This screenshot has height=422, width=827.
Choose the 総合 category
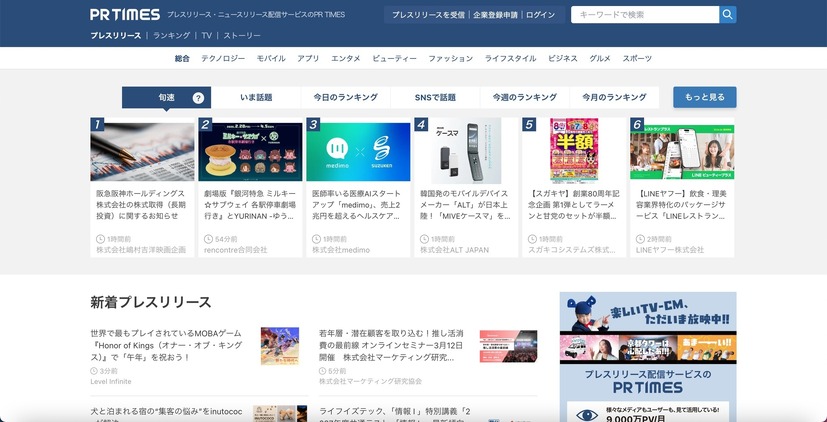(182, 59)
